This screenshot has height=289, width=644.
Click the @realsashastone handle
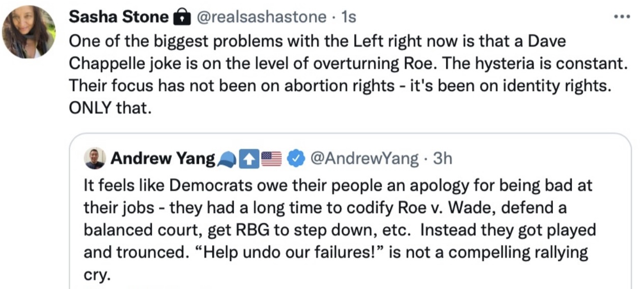pyautogui.click(x=261, y=17)
